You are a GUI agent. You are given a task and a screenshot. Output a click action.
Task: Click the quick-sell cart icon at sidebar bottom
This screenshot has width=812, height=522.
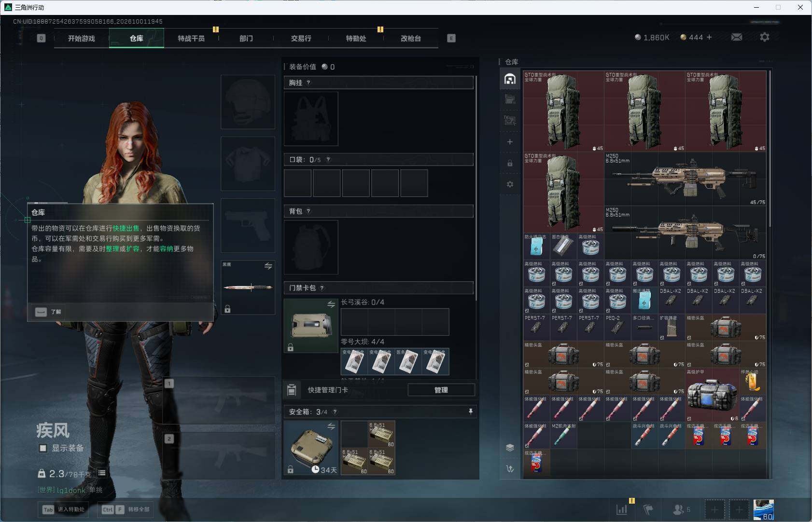pyautogui.click(x=510, y=468)
